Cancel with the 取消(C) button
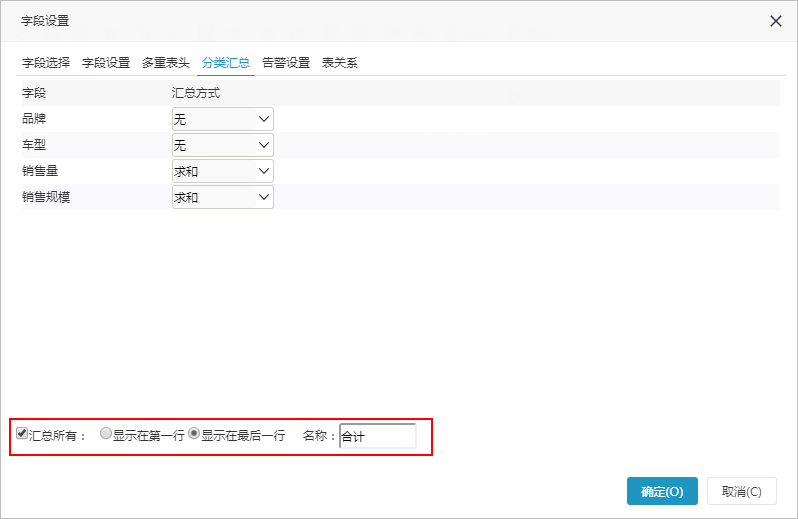The height and width of the screenshot is (519, 798). coord(742,491)
